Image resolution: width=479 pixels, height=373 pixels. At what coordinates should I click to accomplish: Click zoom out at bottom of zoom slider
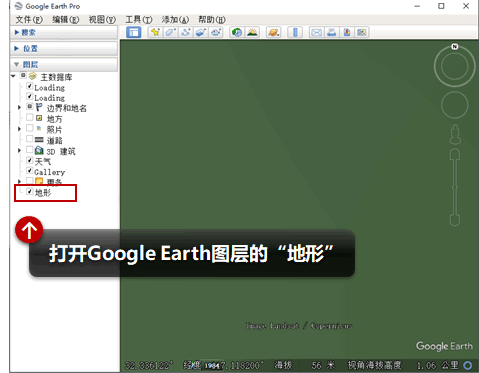(455, 220)
